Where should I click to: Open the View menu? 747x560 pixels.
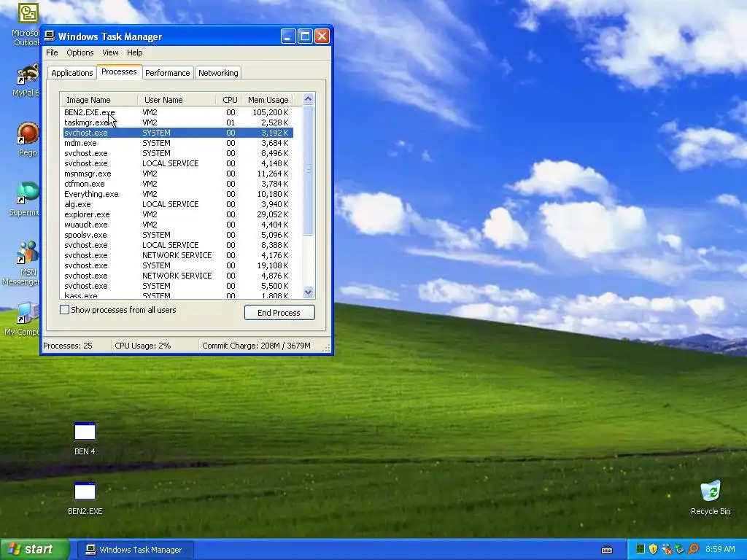tap(110, 52)
